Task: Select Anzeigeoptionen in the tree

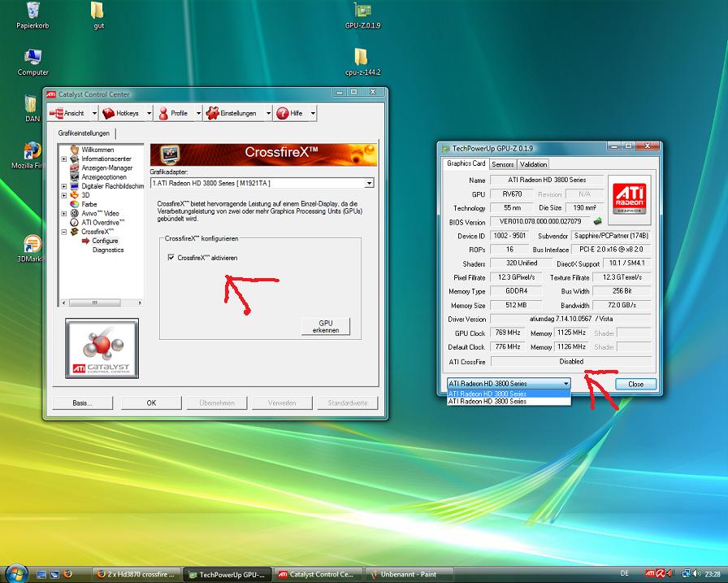Action: click(x=104, y=177)
